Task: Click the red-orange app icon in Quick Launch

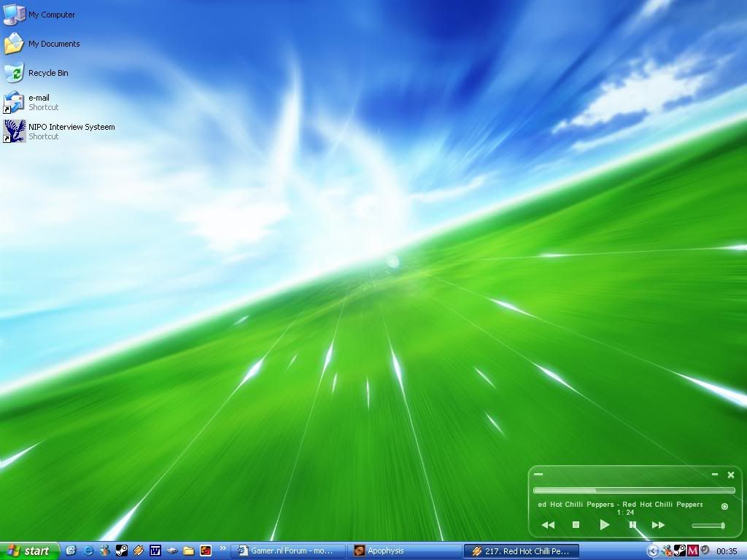Action: 205,551
